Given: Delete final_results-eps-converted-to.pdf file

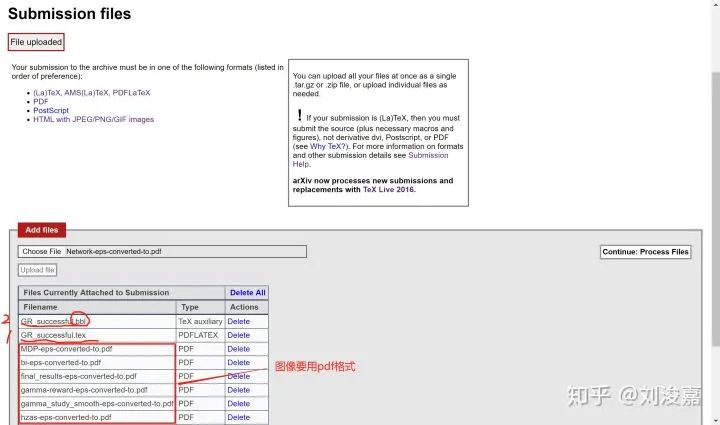Looking at the screenshot, I should point(238,376).
